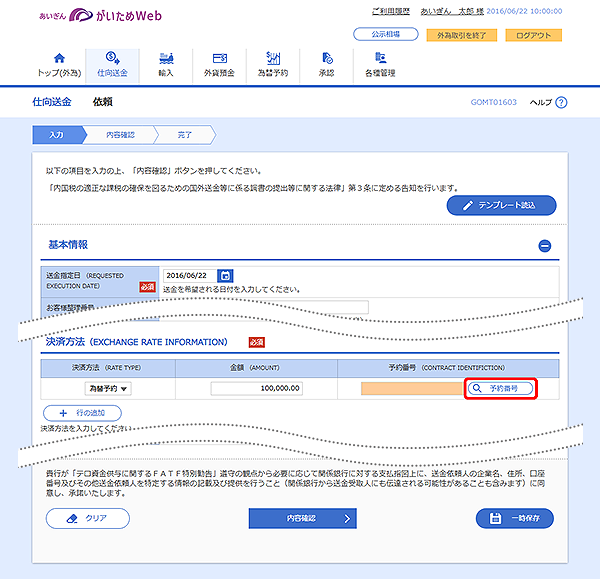Screen dimensions: 600x579
Task: Click the help question mark icon
Action: coord(561,102)
